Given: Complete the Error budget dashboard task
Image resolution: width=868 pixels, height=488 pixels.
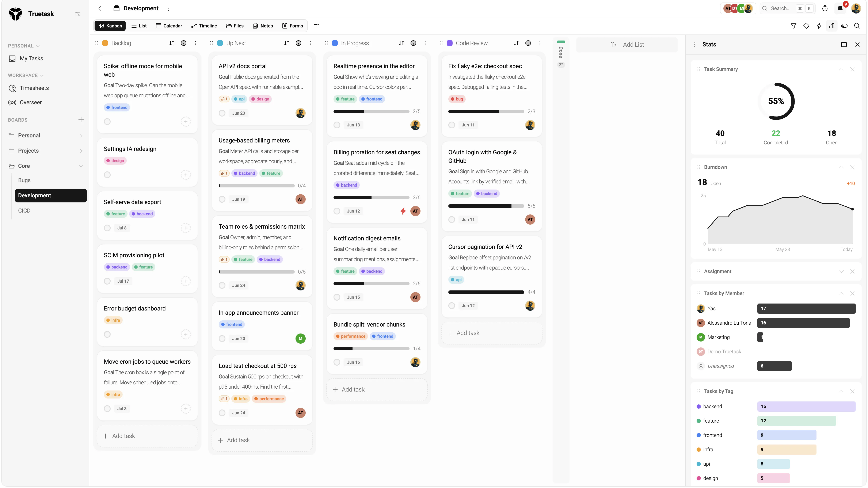Looking at the screenshot, I should pyautogui.click(x=107, y=334).
